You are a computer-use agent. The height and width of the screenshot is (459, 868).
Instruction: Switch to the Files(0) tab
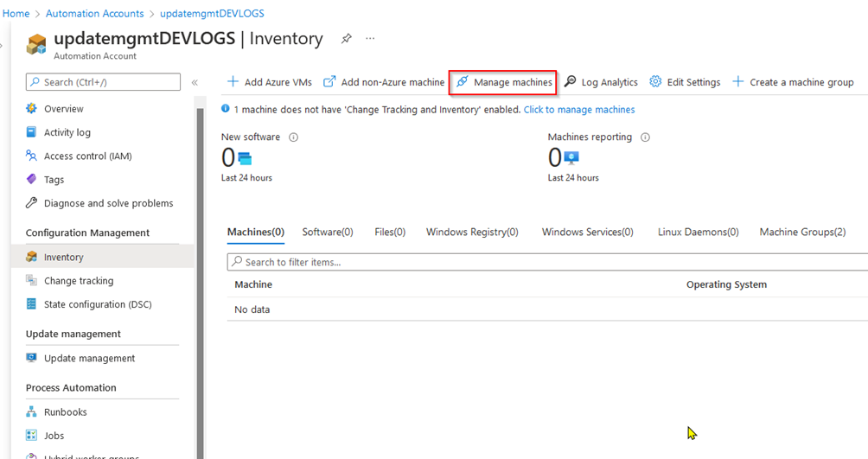pos(390,232)
